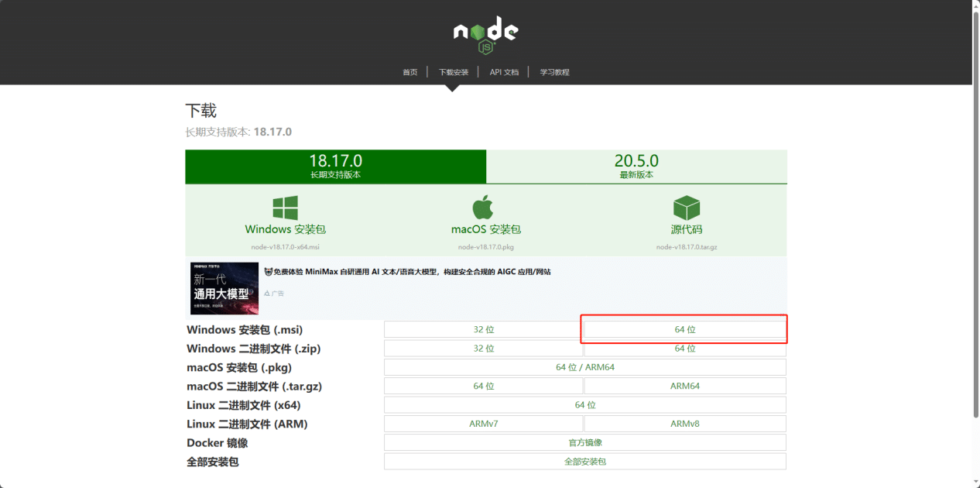This screenshot has width=980, height=488.
Task: Click the Windows 安装包 (.msi) row label
Action: click(x=245, y=330)
